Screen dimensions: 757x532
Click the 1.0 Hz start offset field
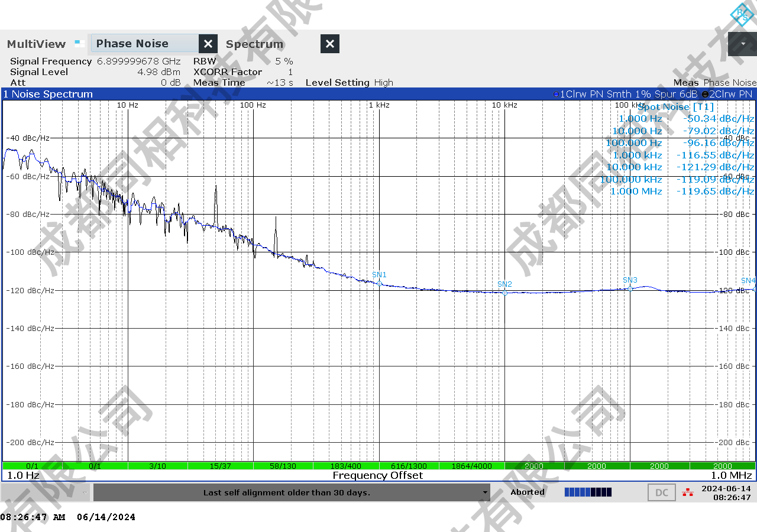(x=24, y=475)
